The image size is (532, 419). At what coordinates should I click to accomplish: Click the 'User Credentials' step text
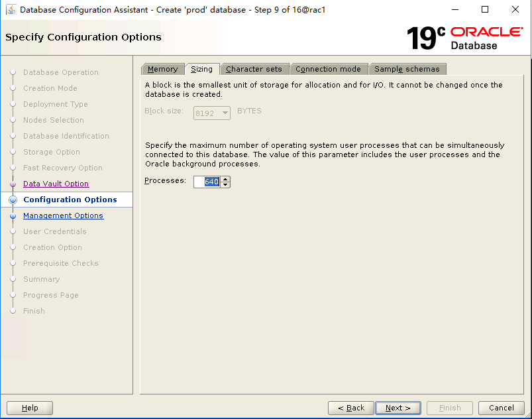coord(54,231)
